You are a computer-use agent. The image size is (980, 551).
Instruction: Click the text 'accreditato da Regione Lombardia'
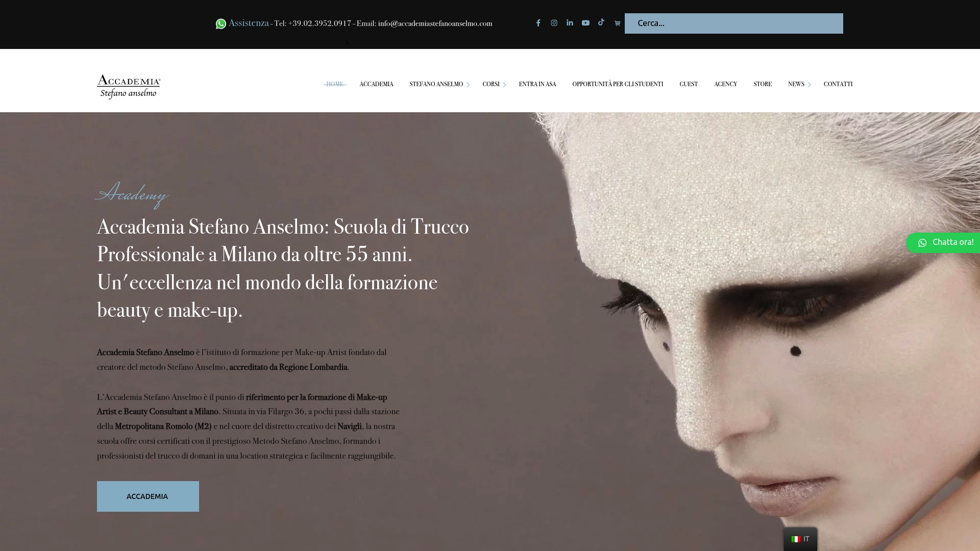point(288,367)
